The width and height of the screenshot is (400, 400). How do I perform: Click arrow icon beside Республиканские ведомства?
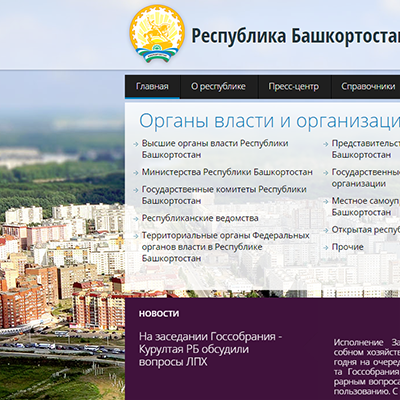coord(136,219)
